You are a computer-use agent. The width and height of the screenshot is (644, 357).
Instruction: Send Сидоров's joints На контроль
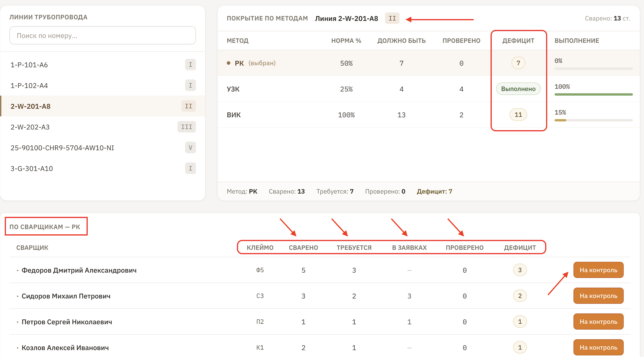click(x=598, y=296)
